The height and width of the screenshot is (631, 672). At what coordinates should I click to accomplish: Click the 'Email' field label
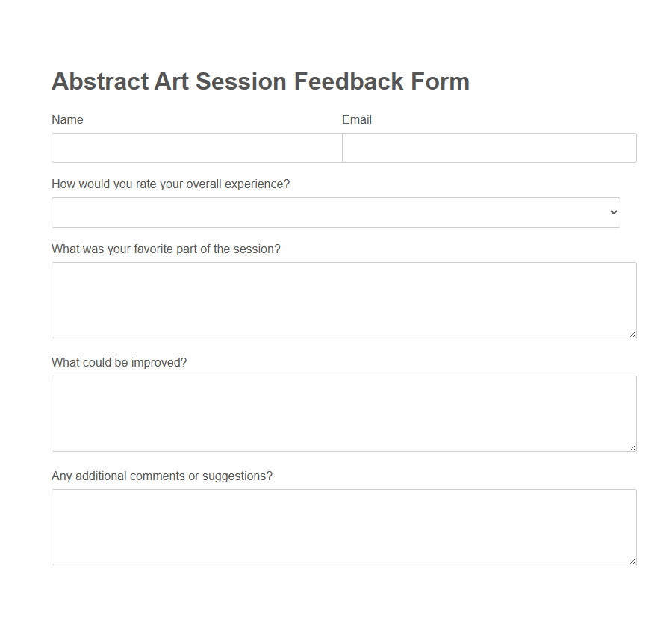coord(357,119)
